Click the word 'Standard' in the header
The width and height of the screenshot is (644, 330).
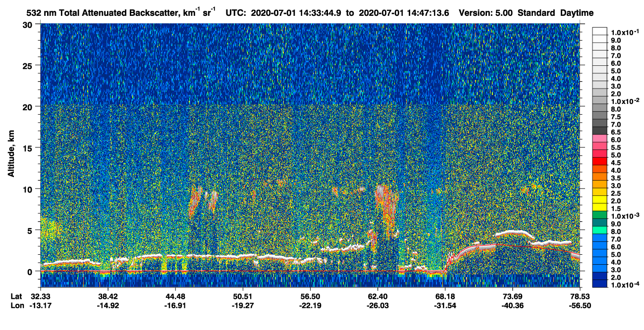pyautogui.click(x=537, y=13)
